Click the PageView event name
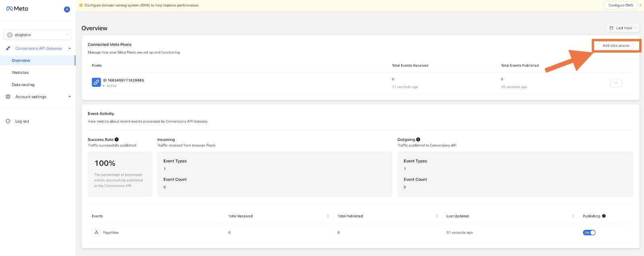Viewport: 644px width, 256px height. click(x=111, y=232)
